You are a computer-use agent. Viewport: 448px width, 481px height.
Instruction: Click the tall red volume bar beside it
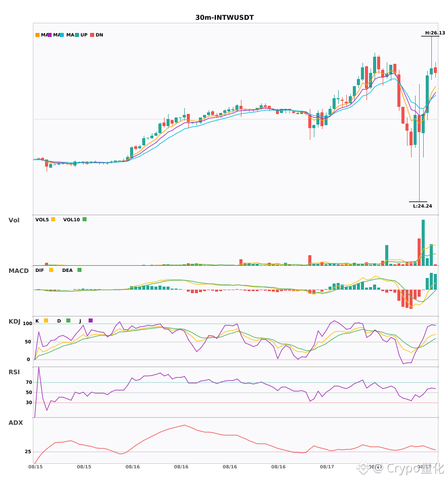click(419, 252)
